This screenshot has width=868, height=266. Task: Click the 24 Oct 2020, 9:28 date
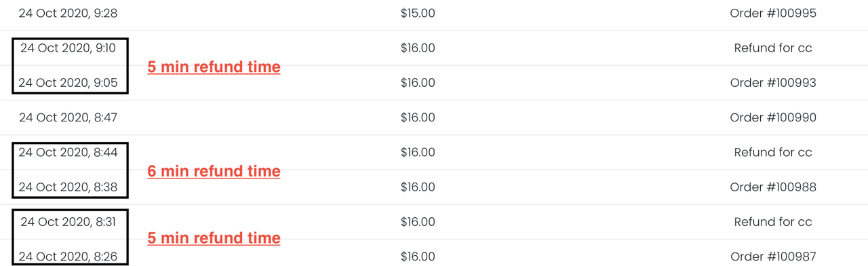(x=68, y=13)
